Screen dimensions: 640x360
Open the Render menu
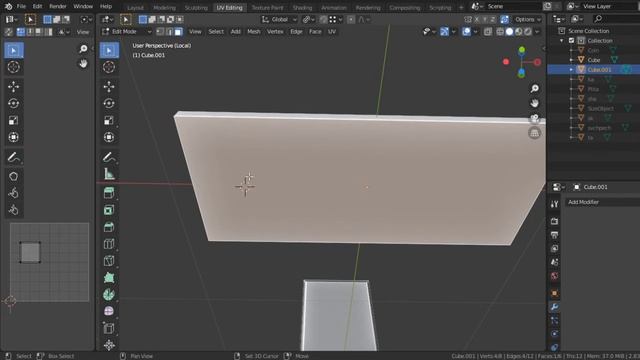58,7
